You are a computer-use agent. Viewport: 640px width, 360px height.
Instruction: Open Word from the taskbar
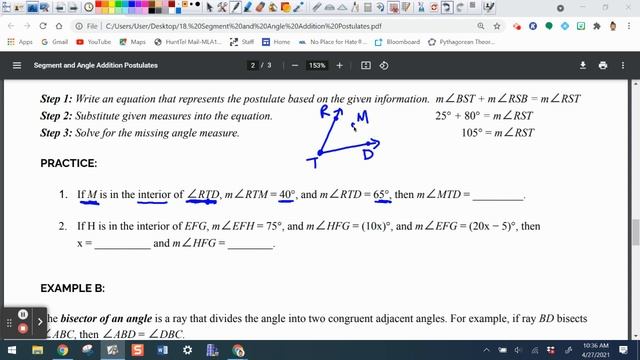[x=162, y=350]
